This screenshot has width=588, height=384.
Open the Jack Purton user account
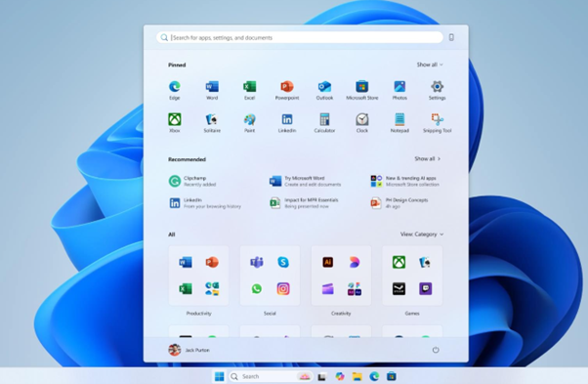tap(189, 350)
